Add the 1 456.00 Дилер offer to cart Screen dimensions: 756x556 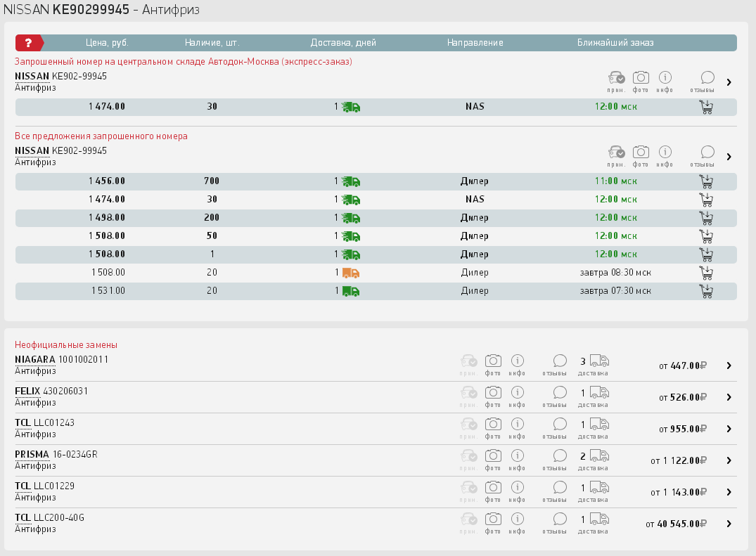(706, 181)
